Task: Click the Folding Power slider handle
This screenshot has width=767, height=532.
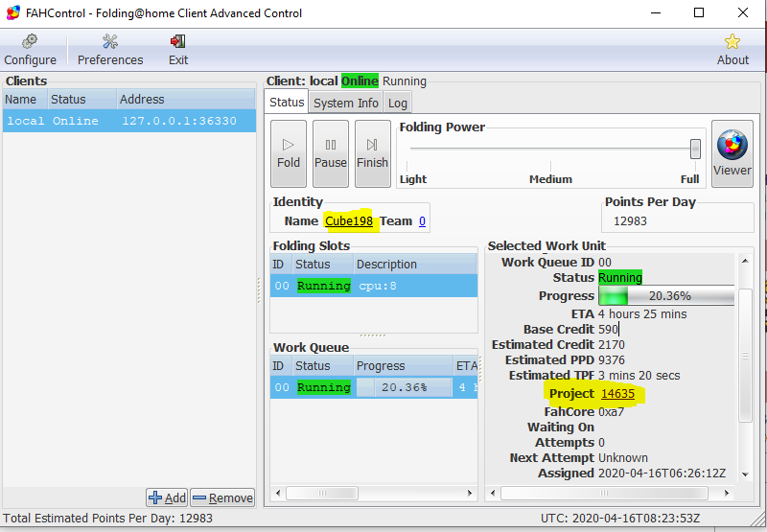Action: pyautogui.click(x=695, y=150)
